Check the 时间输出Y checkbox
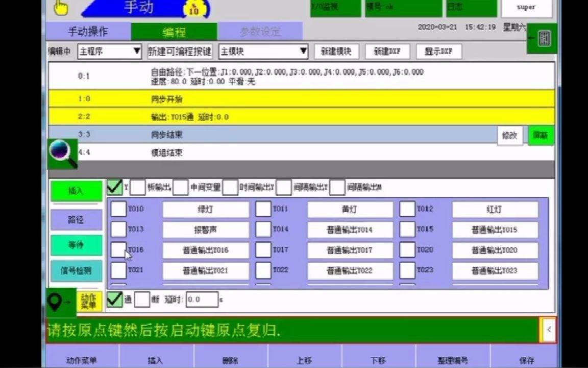 tap(230, 188)
